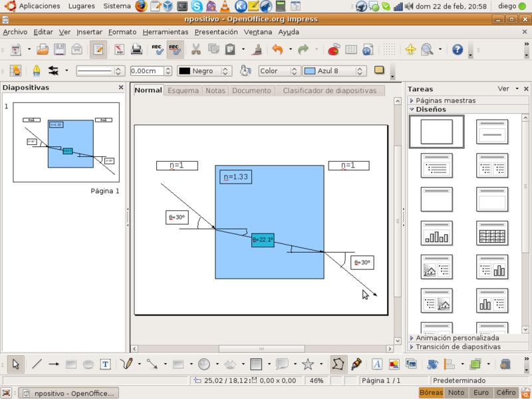The width and height of the screenshot is (532, 399).
Task: Open the Symbol shapes smiley tool
Action: tap(204, 364)
